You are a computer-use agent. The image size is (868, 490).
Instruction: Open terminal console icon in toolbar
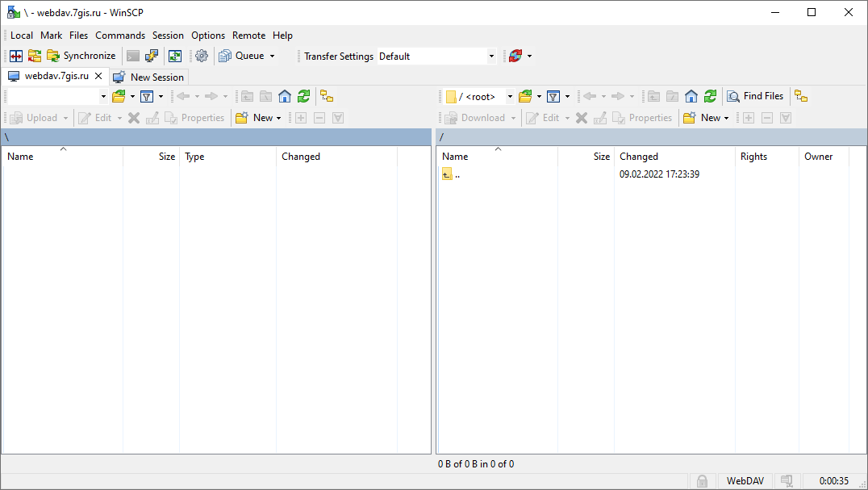coord(133,56)
